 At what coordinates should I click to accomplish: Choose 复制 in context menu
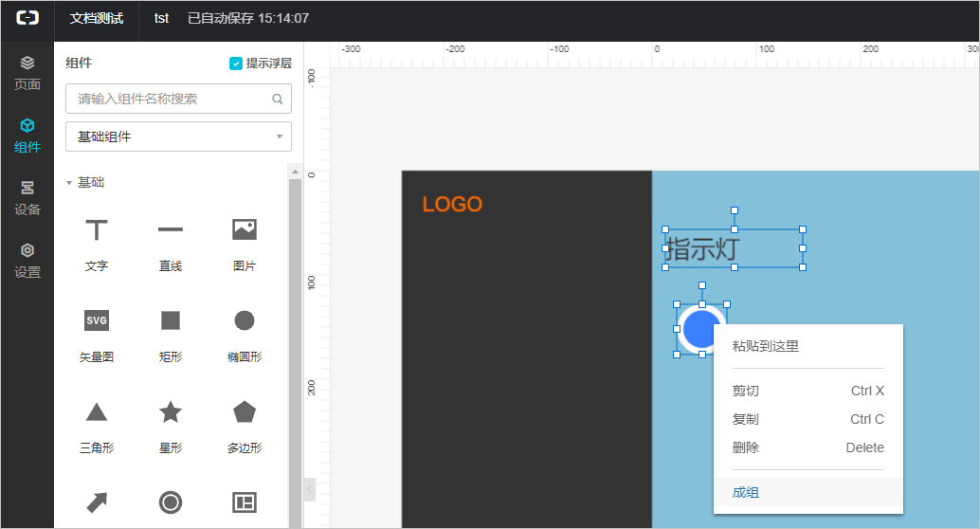[808, 419]
